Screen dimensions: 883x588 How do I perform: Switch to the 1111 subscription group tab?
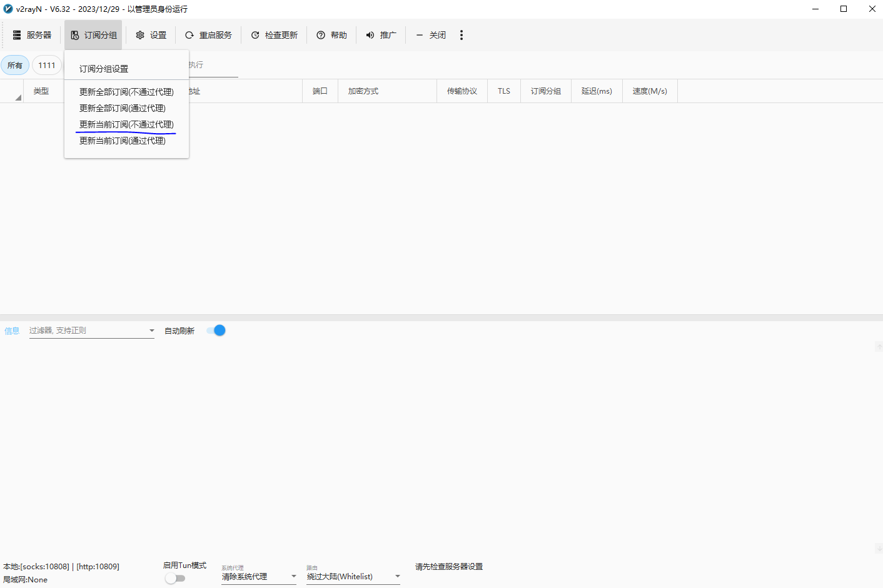click(47, 65)
